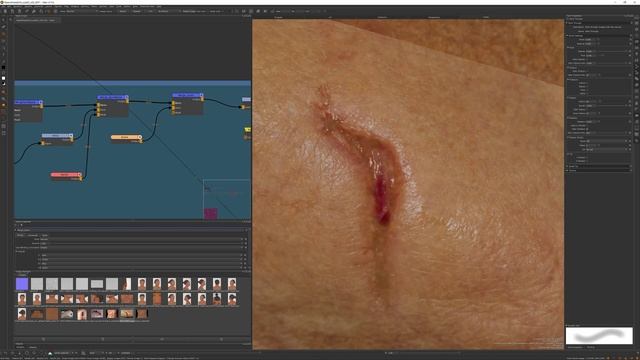Click the open red wound on the canvas
640x360 pixels.
(x=382, y=200)
